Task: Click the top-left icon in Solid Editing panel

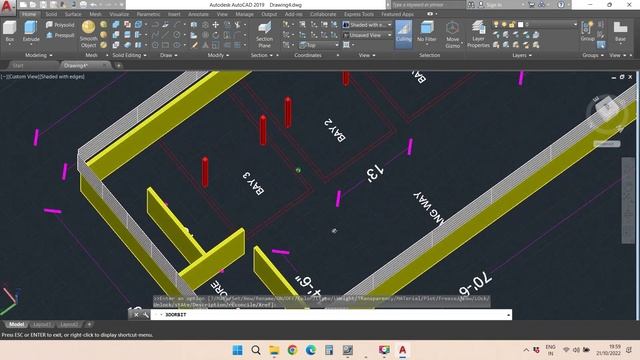Action: pyautogui.click(x=116, y=25)
